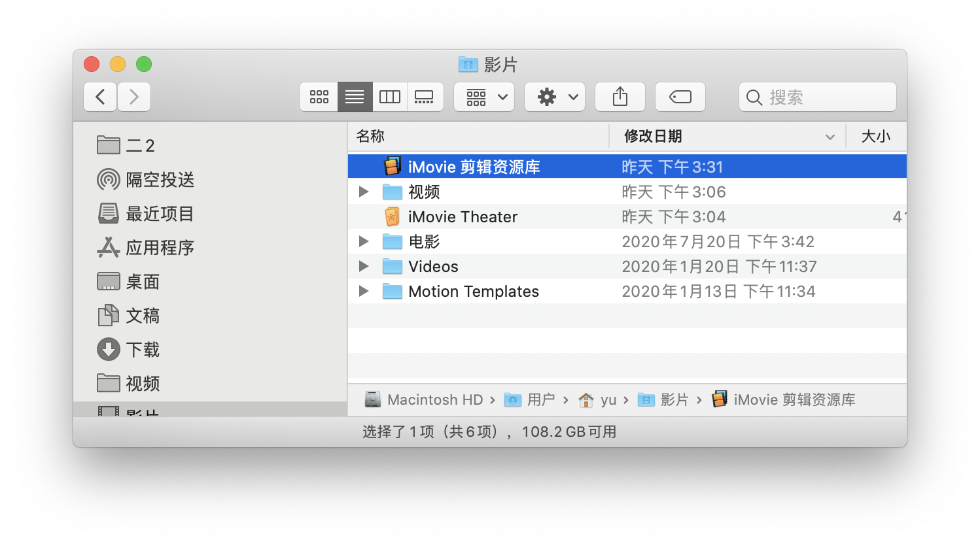Click the 影片 window title folder icon
The image size is (980, 544).
coord(468,64)
